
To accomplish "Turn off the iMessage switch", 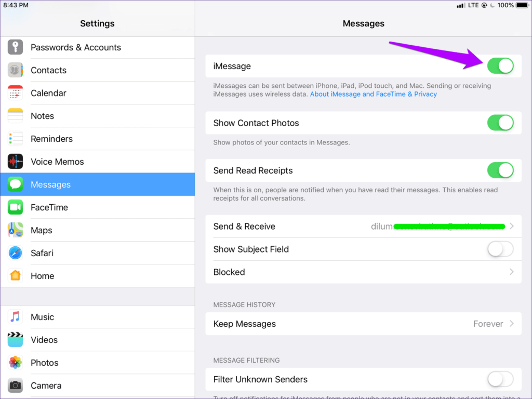I will [x=500, y=66].
